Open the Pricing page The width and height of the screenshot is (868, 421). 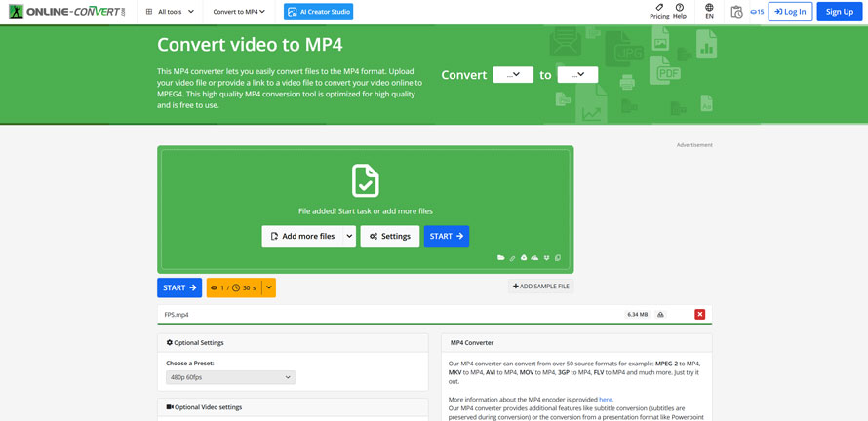point(659,12)
